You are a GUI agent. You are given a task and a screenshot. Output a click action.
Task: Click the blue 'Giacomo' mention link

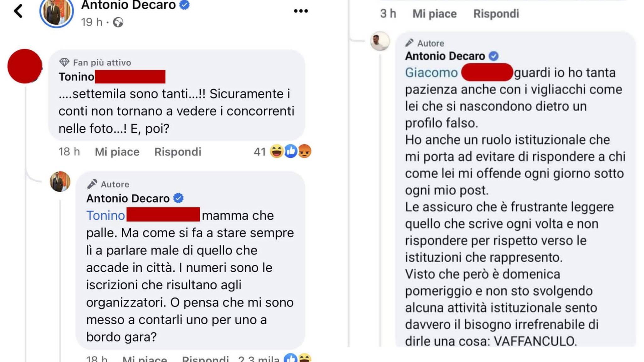431,73
